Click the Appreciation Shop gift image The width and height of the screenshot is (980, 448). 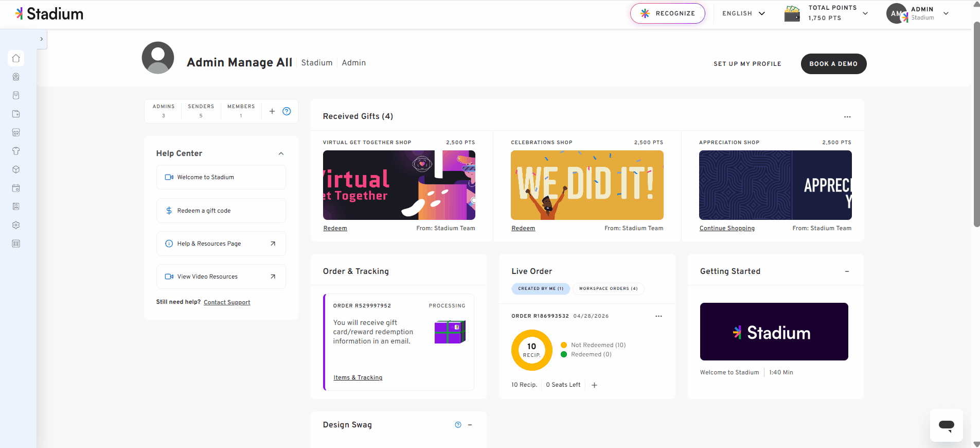coord(775,185)
